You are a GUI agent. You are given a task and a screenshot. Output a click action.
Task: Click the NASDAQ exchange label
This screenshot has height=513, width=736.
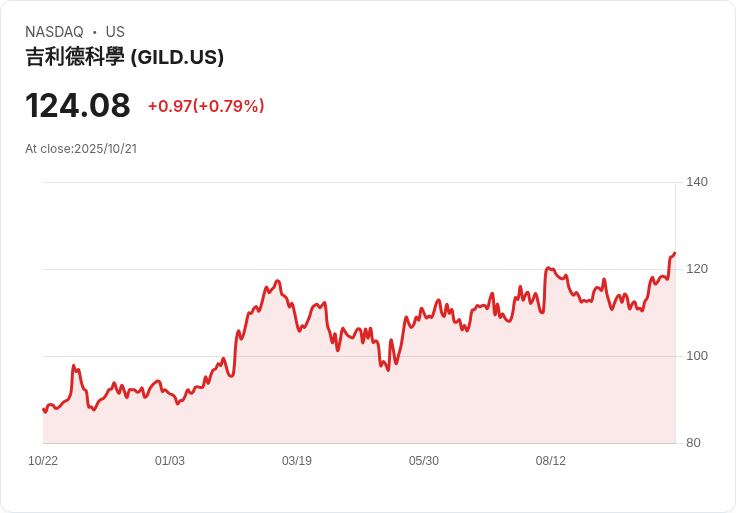click(x=54, y=31)
